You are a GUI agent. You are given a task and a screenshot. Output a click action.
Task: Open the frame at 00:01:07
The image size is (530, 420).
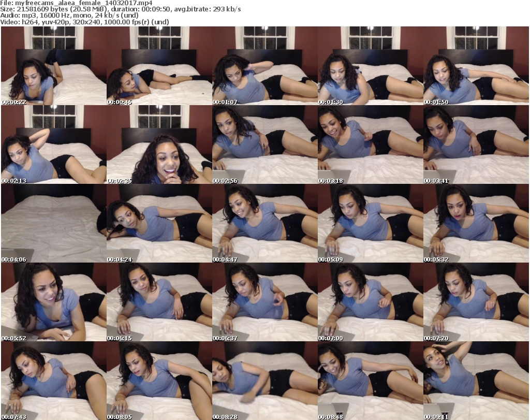coord(264,66)
